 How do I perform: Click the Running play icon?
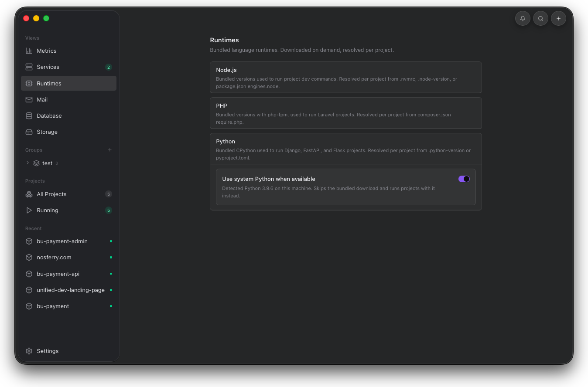pyautogui.click(x=29, y=210)
